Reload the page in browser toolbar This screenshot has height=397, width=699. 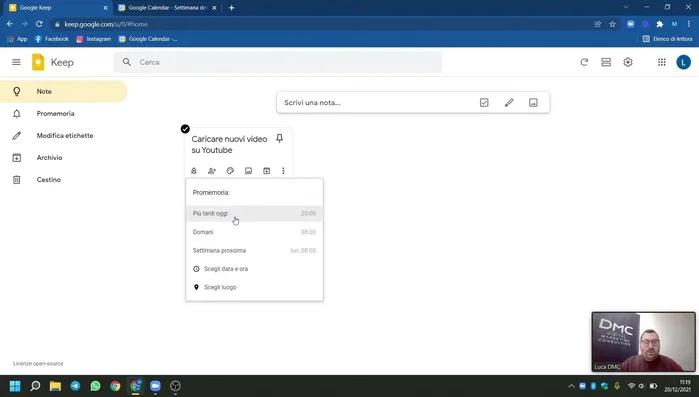click(39, 24)
